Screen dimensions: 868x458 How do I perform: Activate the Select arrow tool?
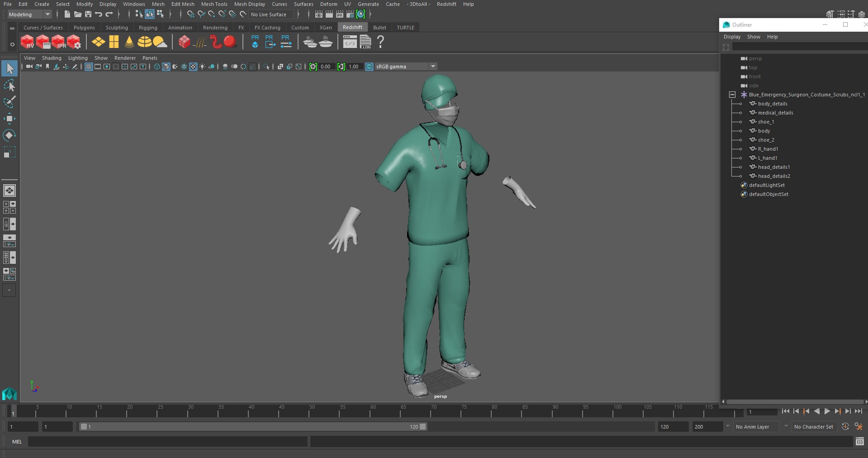[x=9, y=68]
